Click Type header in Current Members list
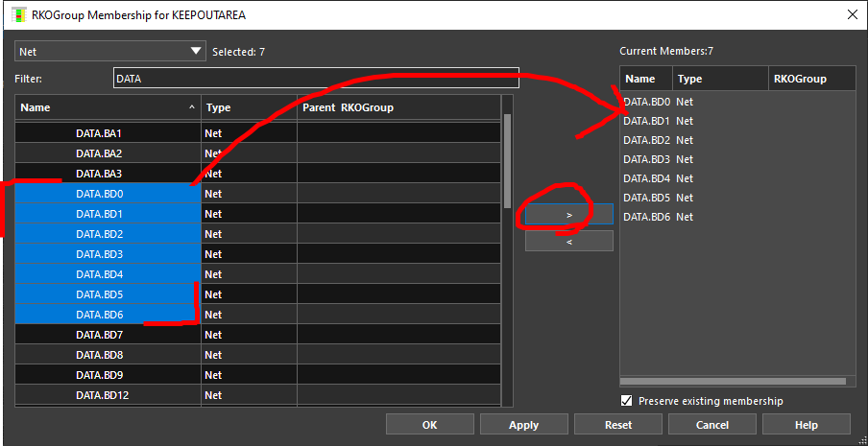The width and height of the screenshot is (868, 446). (x=720, y=79)
